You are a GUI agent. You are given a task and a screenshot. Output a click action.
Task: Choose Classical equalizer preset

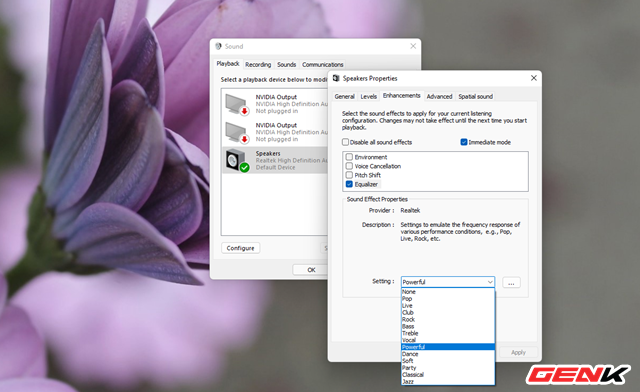(x=448, y=374)
